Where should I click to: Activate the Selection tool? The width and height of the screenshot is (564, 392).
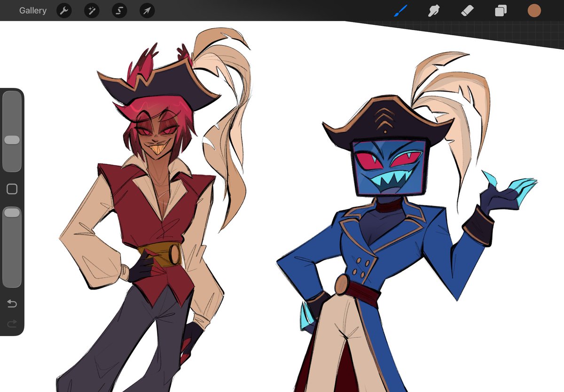tap(119, 10)
